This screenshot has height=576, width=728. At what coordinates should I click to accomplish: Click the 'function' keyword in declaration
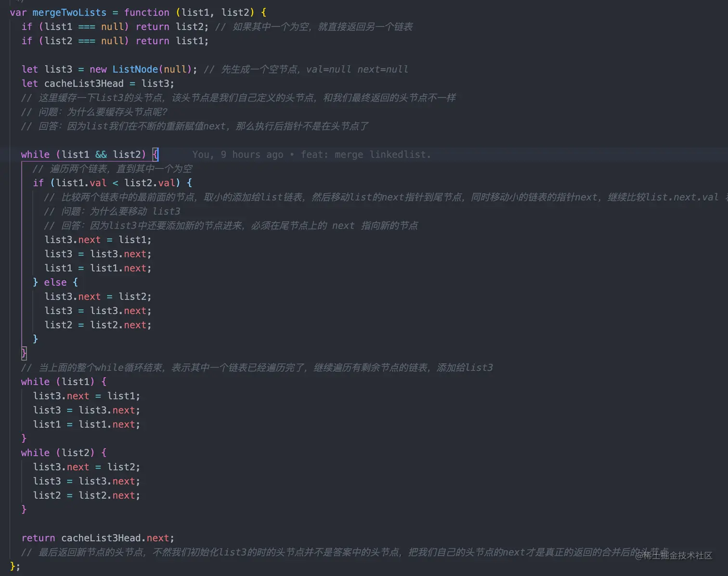pyautogui.click(x=146, y=13)
